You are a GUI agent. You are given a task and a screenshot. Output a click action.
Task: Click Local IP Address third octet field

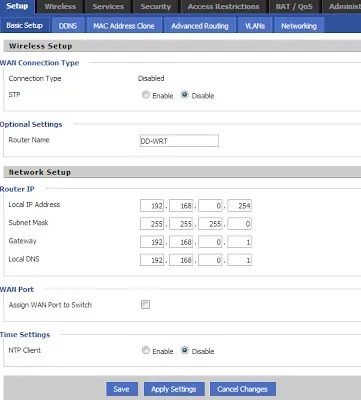(x=210, y=206)
